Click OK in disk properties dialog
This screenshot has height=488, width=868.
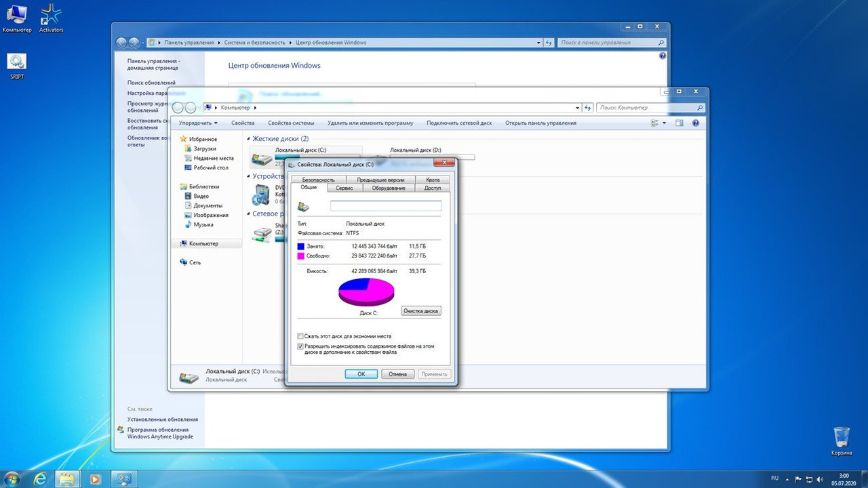coord(361,374)
